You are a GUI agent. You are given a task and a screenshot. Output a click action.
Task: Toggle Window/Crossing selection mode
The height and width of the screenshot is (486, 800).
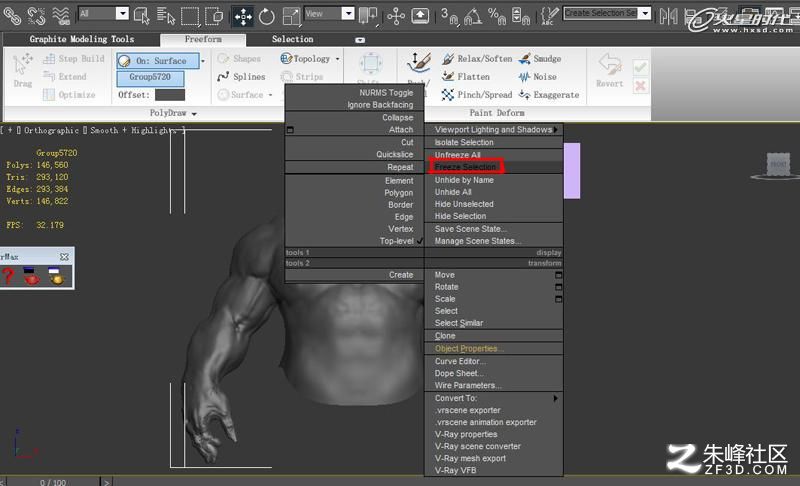[214, 16]
